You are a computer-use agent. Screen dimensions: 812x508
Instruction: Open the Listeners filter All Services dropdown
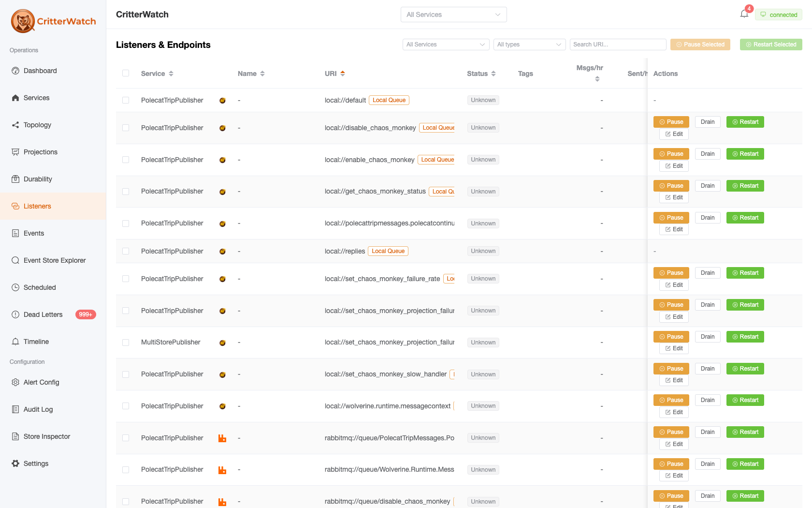446,45
